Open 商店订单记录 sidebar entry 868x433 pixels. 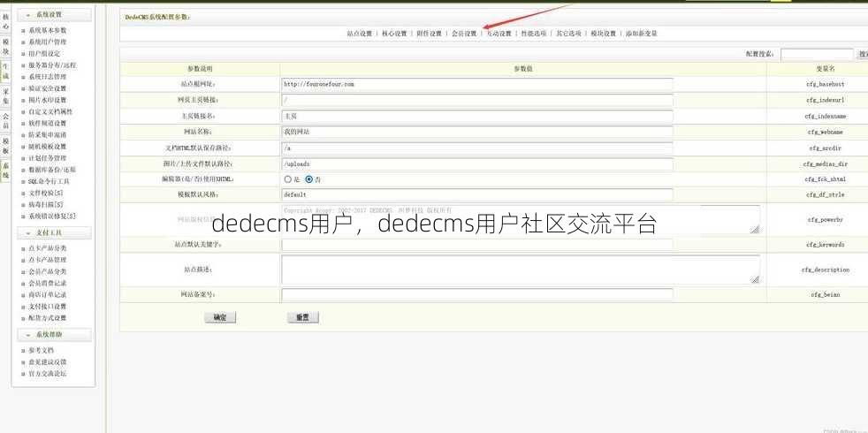click(x=48, y=295)
